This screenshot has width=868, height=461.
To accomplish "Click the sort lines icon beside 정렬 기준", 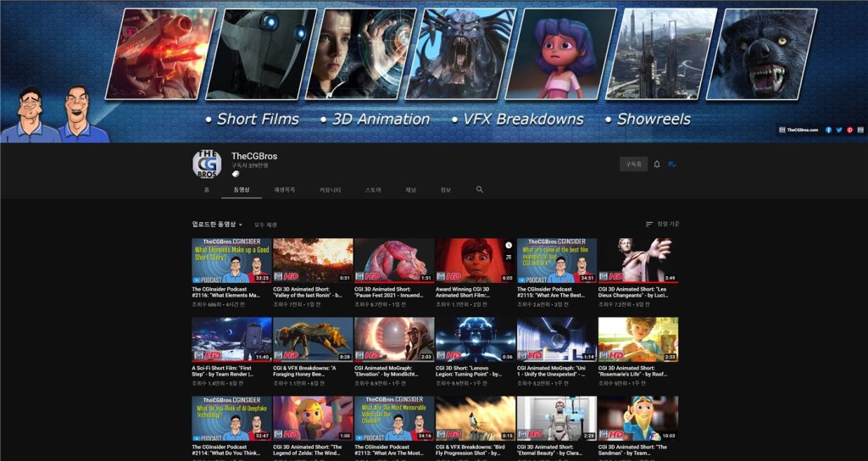I will click(649, 224).
